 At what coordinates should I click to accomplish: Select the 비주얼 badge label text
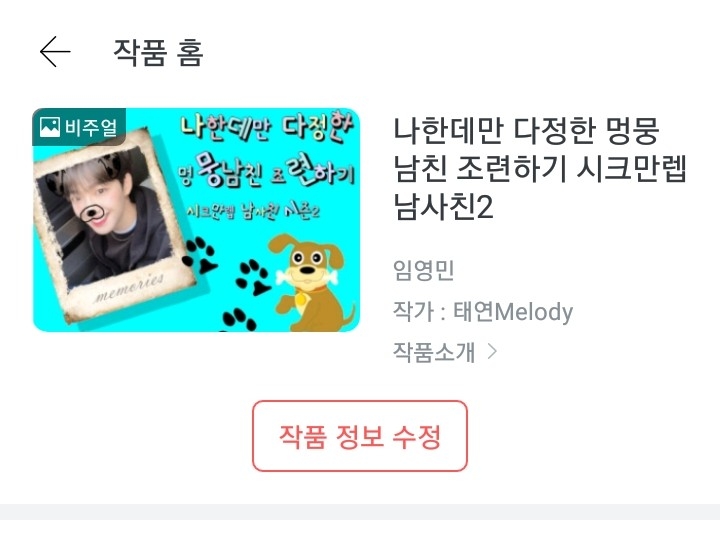(x=91, y=127)
